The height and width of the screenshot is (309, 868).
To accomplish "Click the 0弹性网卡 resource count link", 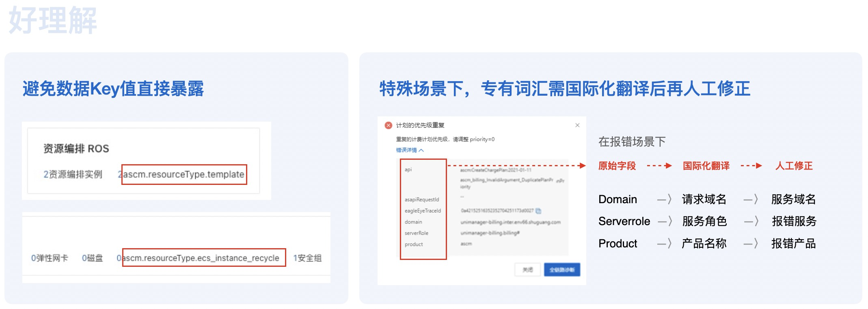I will pos(50,258).
